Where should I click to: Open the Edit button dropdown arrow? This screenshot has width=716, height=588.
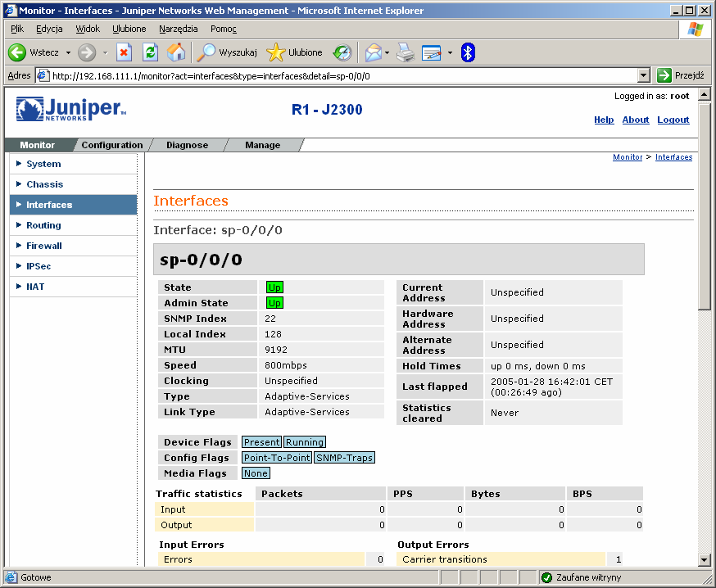pyautogui.click(x=450, y=53)
